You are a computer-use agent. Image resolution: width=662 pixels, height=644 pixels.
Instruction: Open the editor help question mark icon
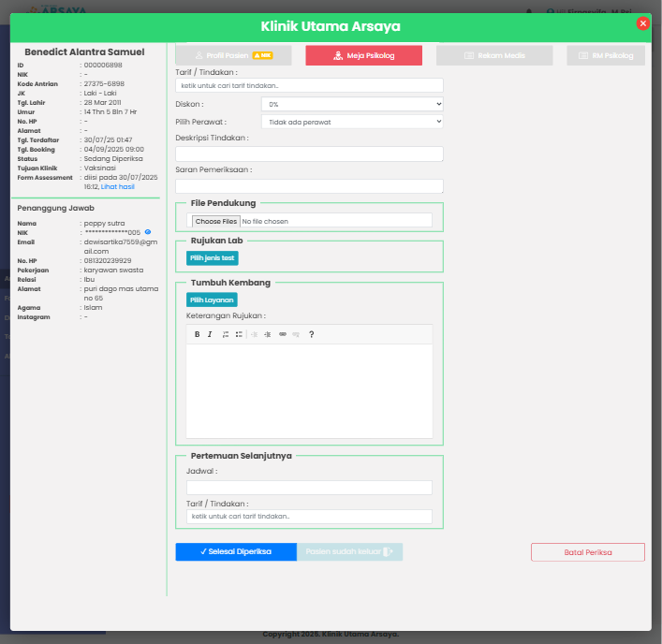tap(311, 334)
